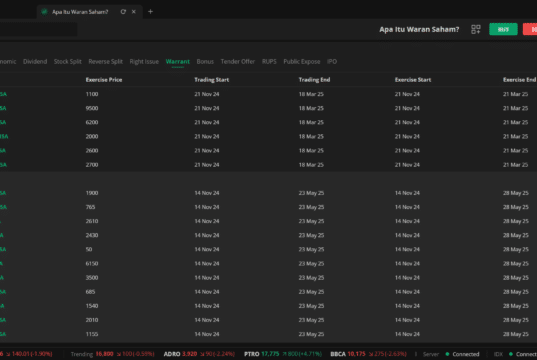Viewport: 537px width, 360px height.
Task: Click the green BUY button
Action: 503,29
